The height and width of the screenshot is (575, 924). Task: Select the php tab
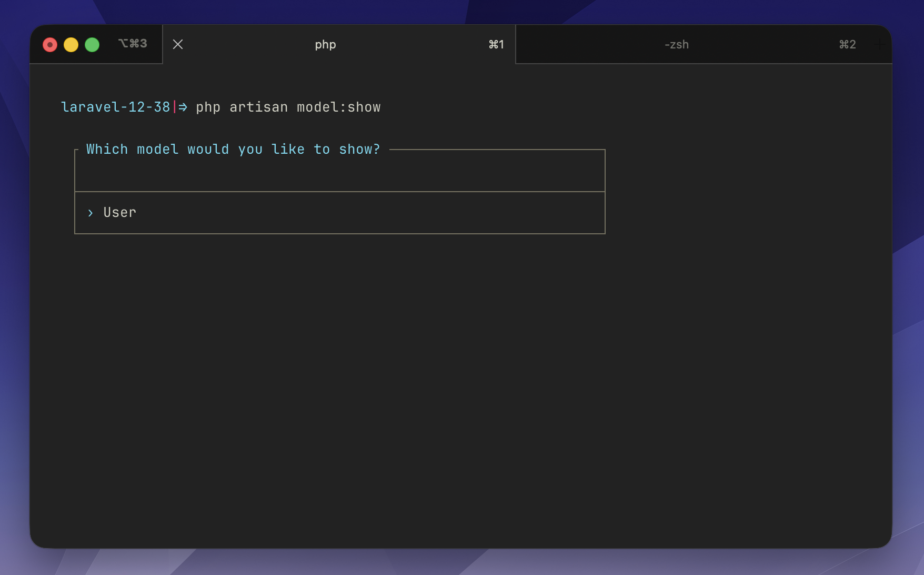point(325,44)
